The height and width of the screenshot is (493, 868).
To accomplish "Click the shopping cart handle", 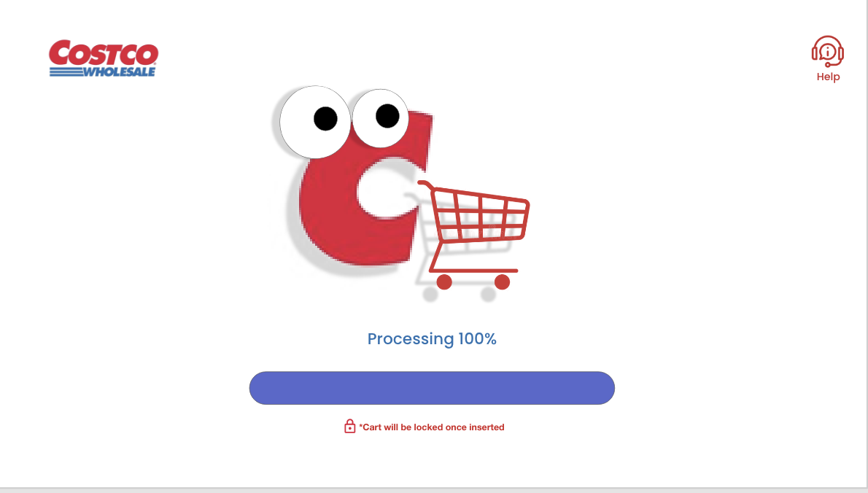I will point(425,185).
